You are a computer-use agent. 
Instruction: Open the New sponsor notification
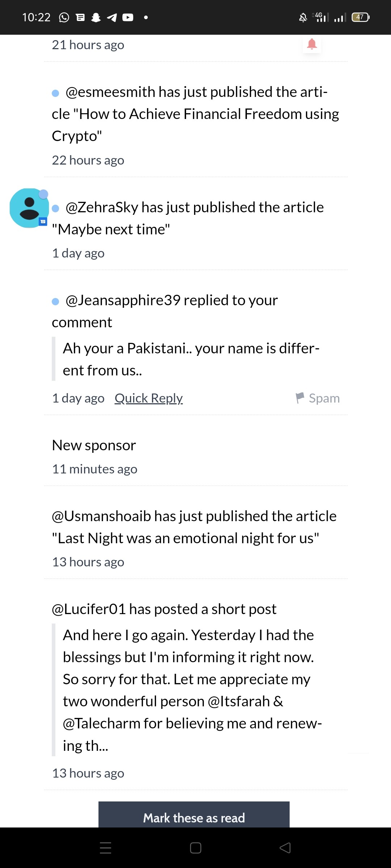point(195,456)
